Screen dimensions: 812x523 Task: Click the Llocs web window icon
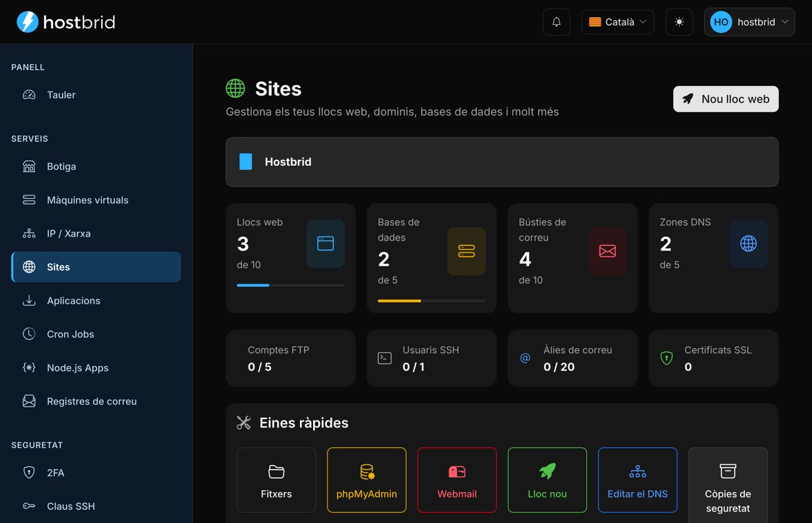325,244
